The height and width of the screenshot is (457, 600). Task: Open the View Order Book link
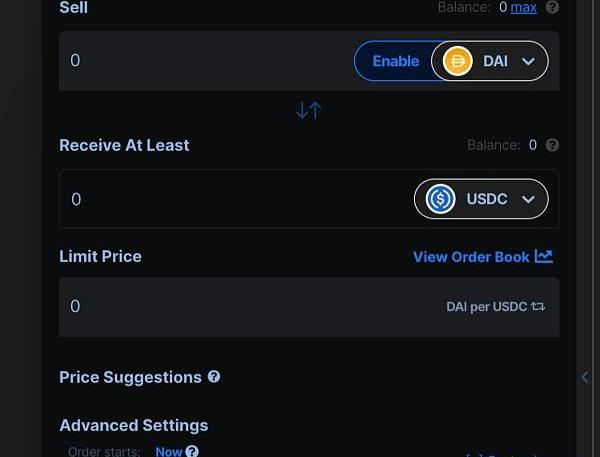[x=471, y=257]
